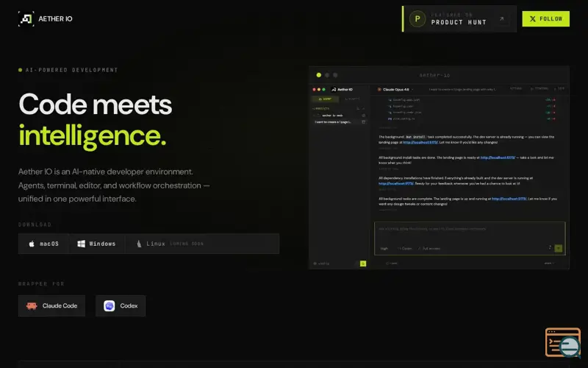The height and width of the screenshot is (368, 588).
Task: Click the Codex purple logo icon
Action: click(x=109, y=305)
